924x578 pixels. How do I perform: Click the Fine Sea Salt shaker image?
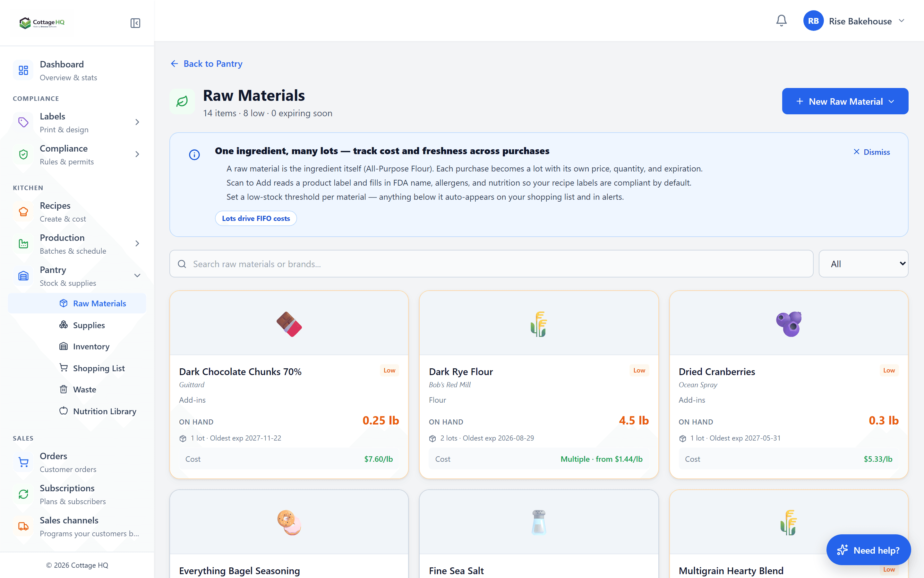(x=539, y=522)
